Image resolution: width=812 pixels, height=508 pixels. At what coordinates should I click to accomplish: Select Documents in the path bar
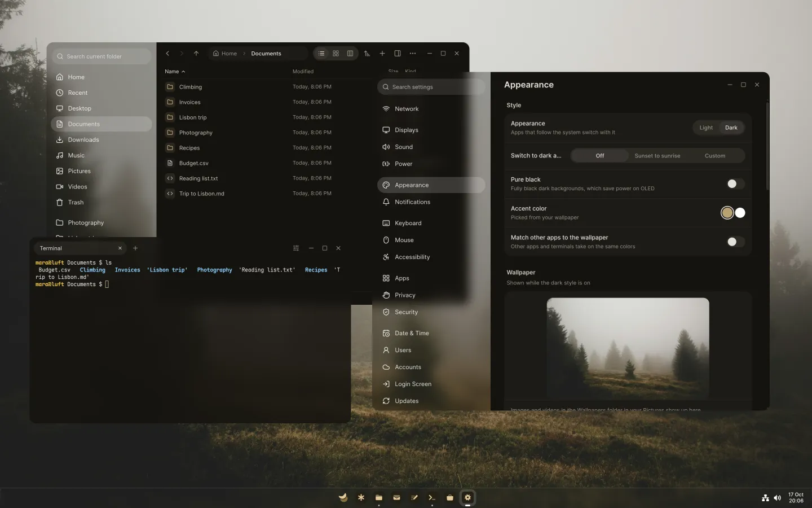266,54
